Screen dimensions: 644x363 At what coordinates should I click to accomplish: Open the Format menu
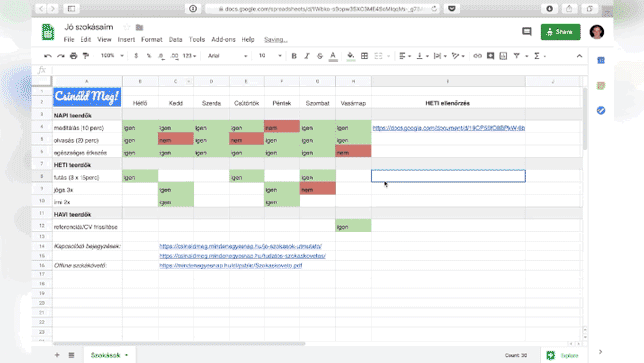click(152, 40)
